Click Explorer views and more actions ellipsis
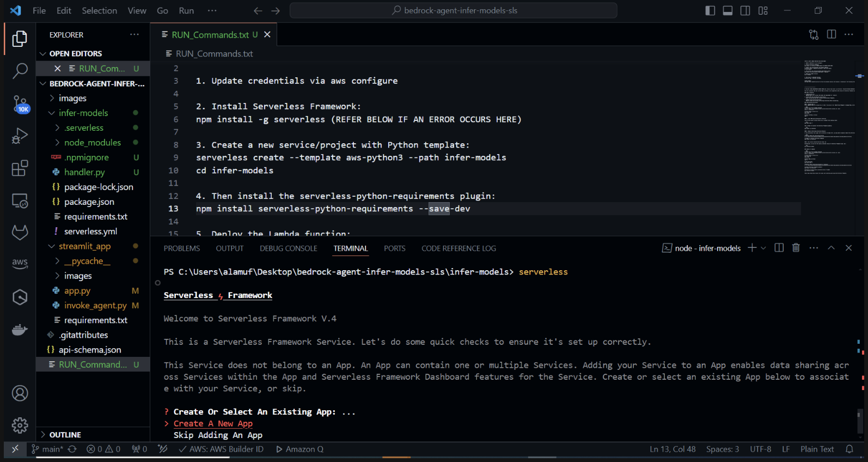Screen dimensions: 868x462 134,34
